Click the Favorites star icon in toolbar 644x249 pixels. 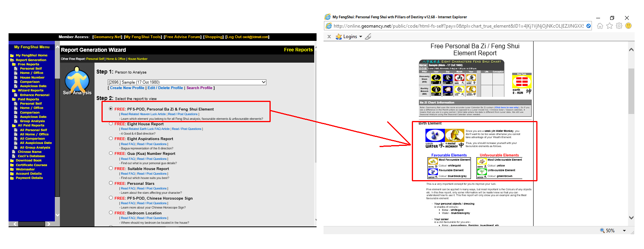(609, 26)
